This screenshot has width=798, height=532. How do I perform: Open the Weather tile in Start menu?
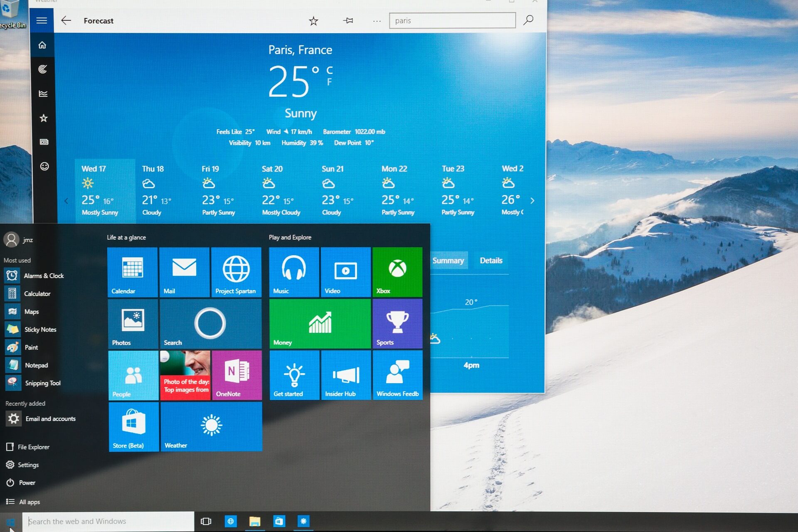pyautogui.click(x=211, y=427)
